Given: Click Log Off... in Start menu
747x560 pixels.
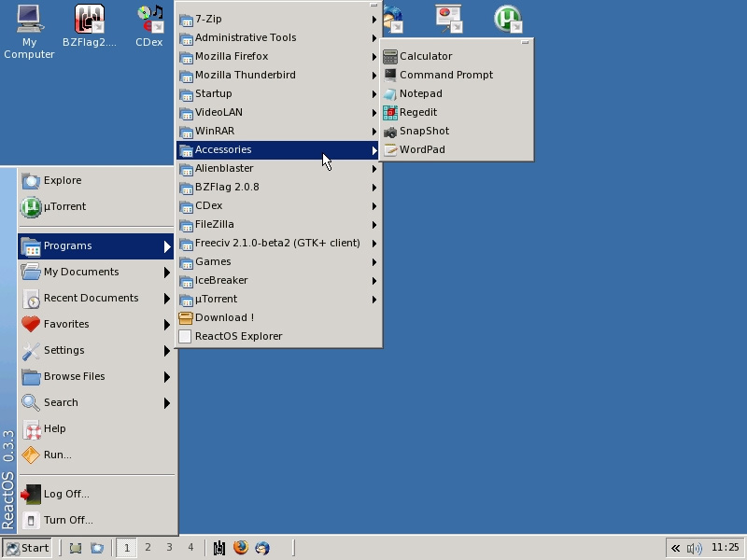Looking at the screenshot, I should click(x=96, y=495).
